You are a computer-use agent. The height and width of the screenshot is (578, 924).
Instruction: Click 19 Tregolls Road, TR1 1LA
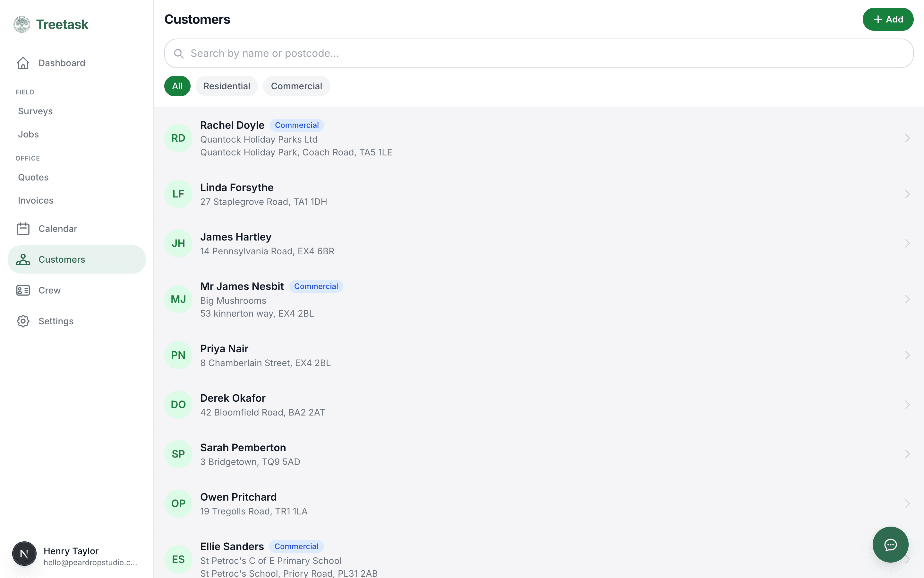(254, 512)
